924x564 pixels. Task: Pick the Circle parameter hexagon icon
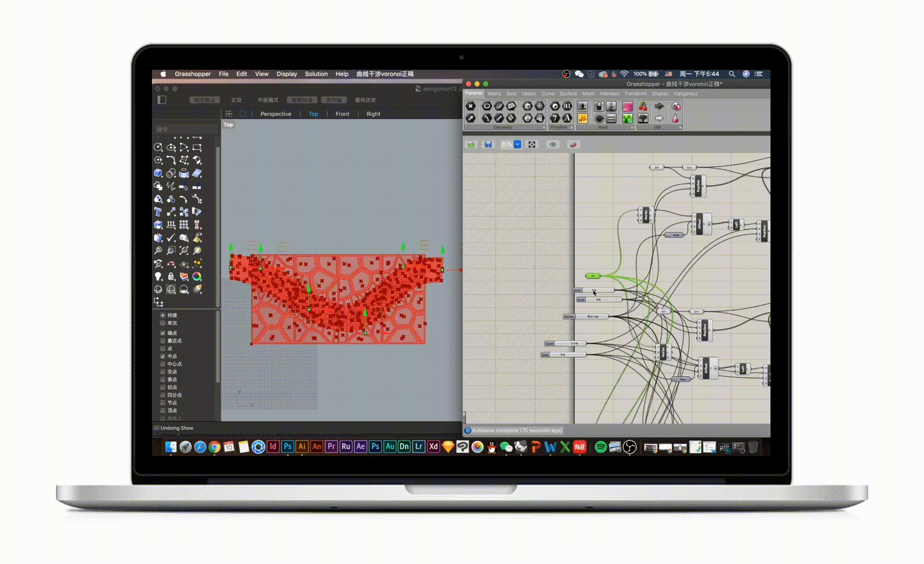point(487,106)
